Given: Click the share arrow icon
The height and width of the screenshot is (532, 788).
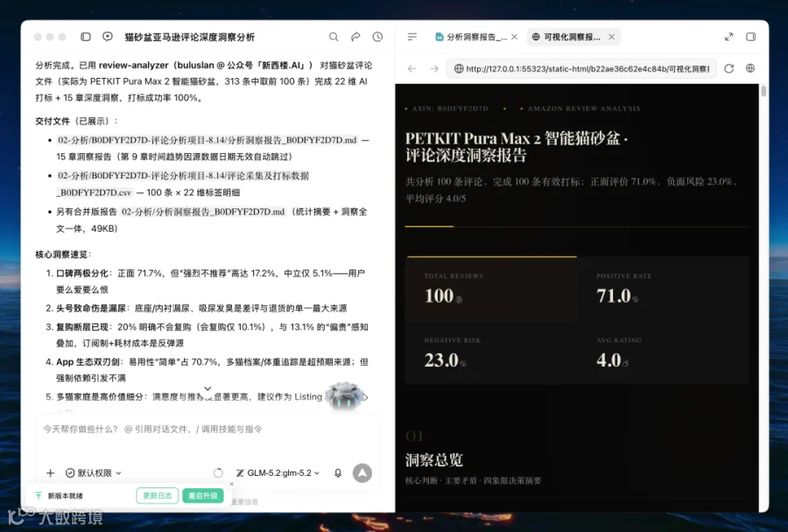Looking at the screenshot, I should point(355,37).
